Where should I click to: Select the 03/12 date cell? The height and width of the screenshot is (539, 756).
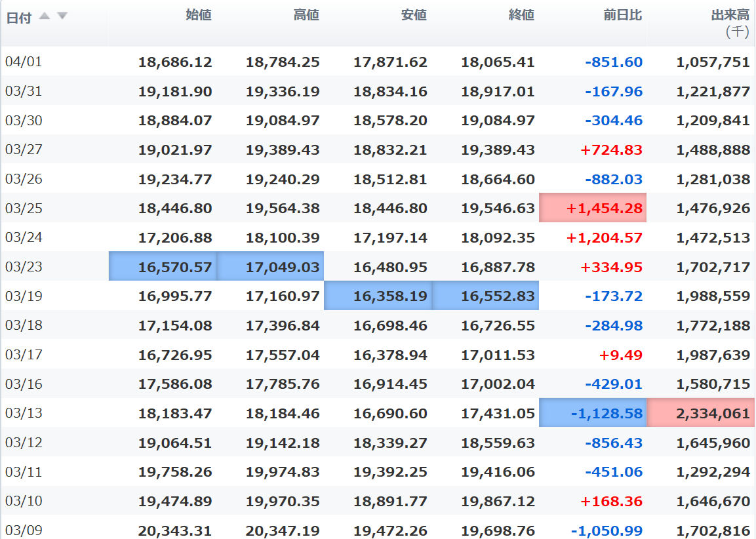[x=24, y=443]
